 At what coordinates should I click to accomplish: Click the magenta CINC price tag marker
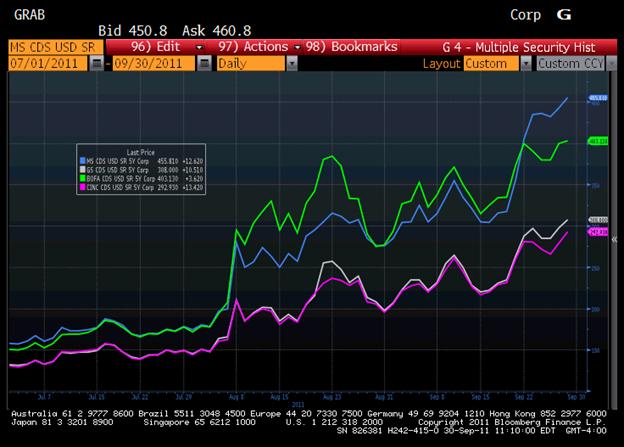(x=599, y=232)
